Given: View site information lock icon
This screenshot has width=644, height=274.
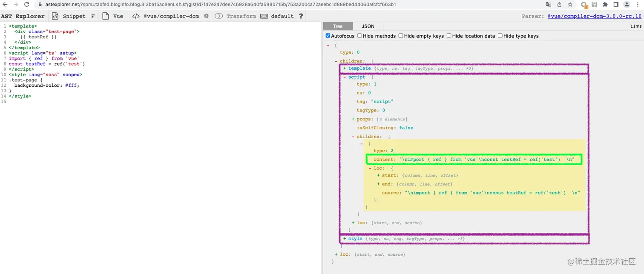Looking at the screenshot, I should pyautogui.click(x=40, y=4).
